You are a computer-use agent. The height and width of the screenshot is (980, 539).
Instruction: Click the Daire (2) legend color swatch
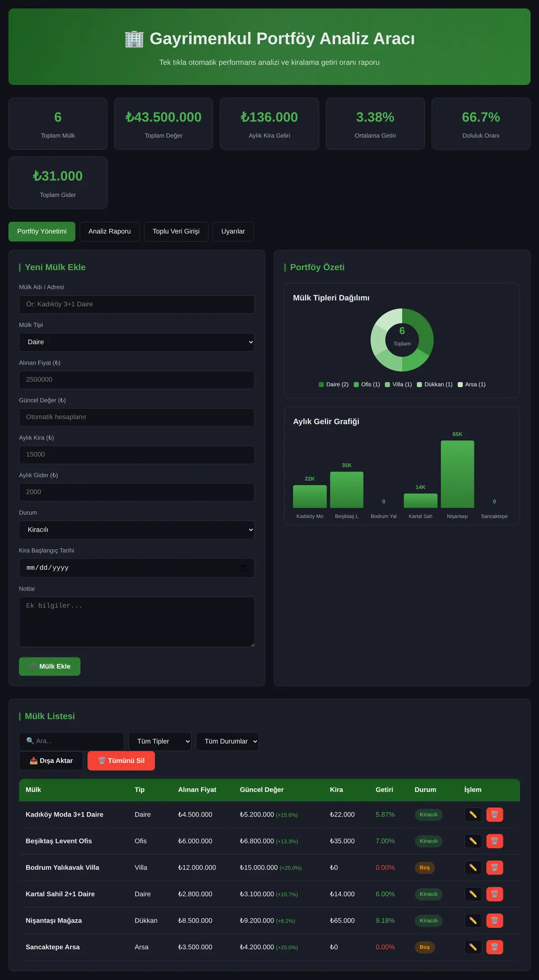pyautogui.click(x=321, y=384)
